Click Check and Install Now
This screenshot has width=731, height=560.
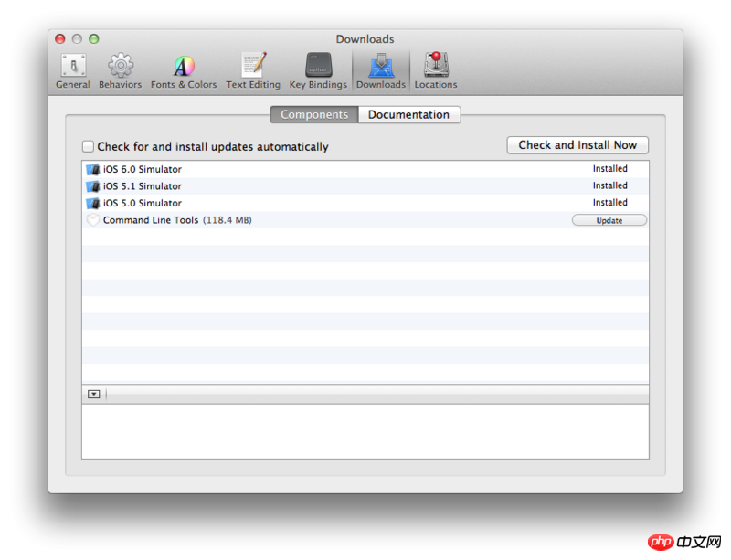tap(577, 145)
